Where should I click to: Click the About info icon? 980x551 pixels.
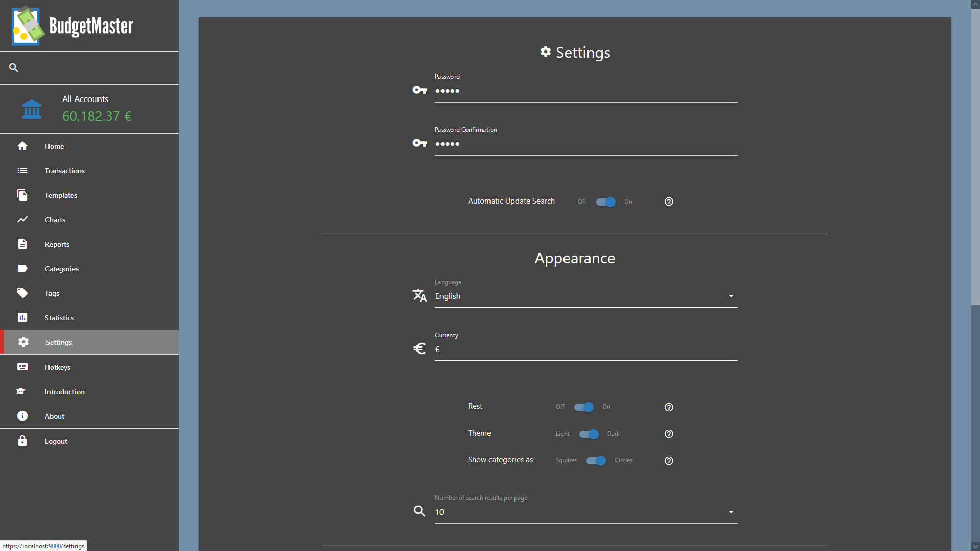pyautogui.click(x=22, y=416)
